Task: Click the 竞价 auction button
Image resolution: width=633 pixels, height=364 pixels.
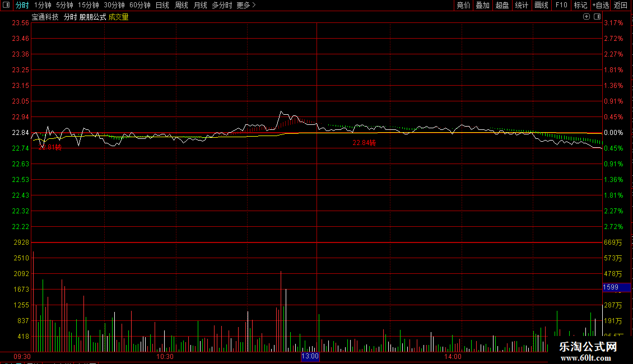Action: pos(463,5)
